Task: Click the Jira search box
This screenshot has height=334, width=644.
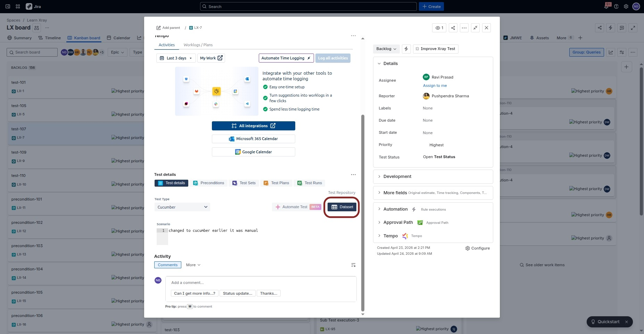Action: click(308, 7)
